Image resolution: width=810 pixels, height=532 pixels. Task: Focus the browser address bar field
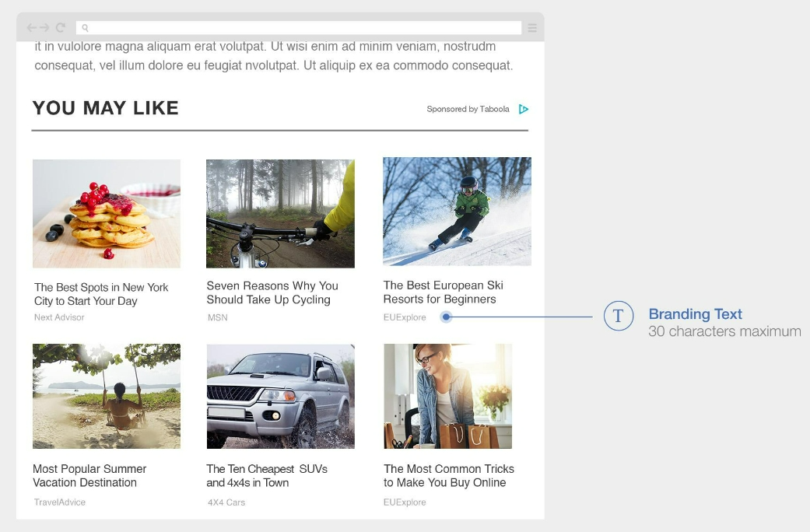tap(303, 28)
